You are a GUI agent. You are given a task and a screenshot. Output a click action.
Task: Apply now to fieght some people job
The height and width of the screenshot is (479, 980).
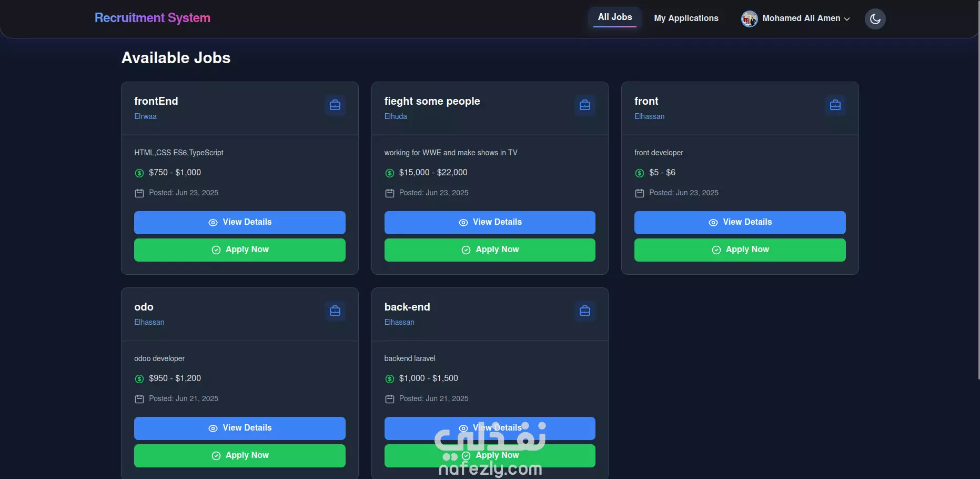pyautogui.click(x=490, y=250)
